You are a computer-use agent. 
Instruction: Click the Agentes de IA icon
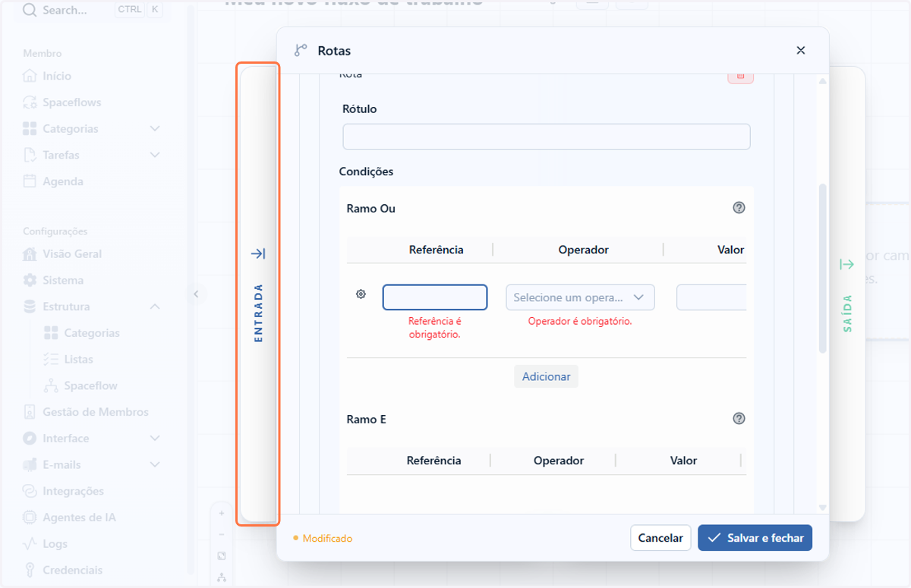tap(30, 517)
